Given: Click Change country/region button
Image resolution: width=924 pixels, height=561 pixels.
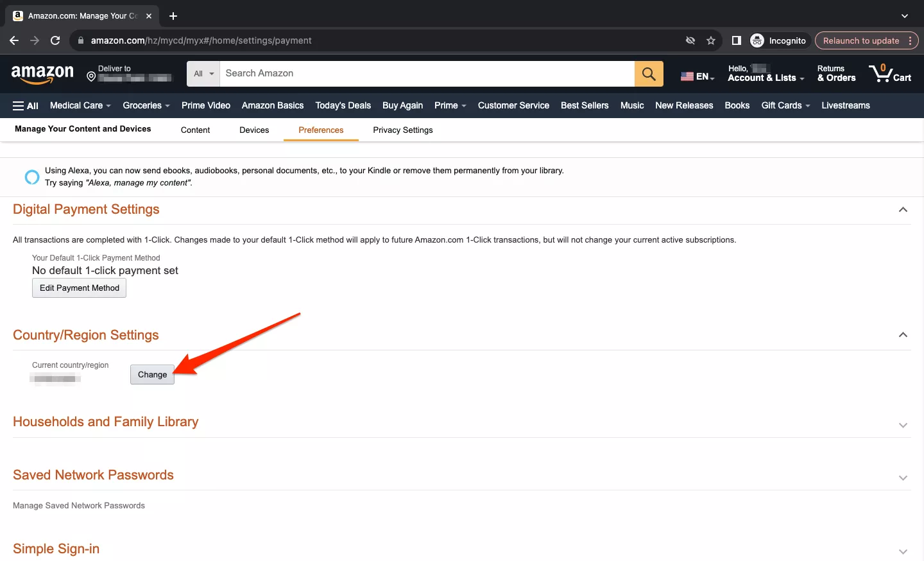Looking at the screenshot, I should (x=153, y=375).
